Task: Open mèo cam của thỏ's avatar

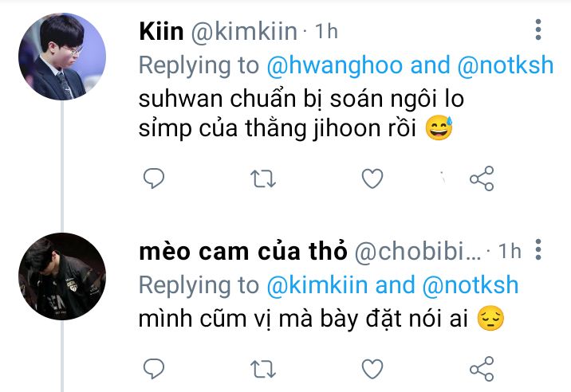Action: (62, 276)
